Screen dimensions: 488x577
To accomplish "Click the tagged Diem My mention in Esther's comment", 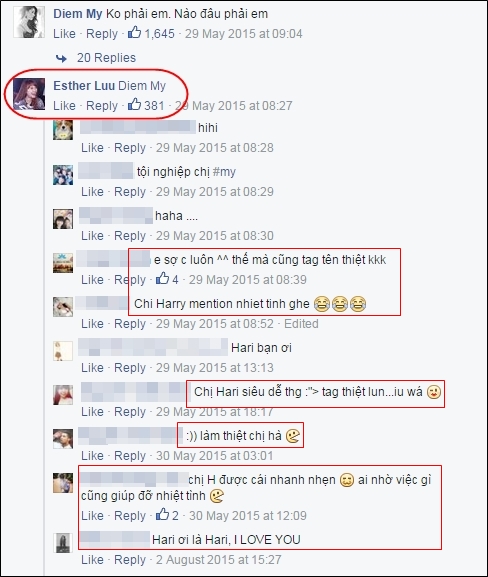I will tap(142, 86).
